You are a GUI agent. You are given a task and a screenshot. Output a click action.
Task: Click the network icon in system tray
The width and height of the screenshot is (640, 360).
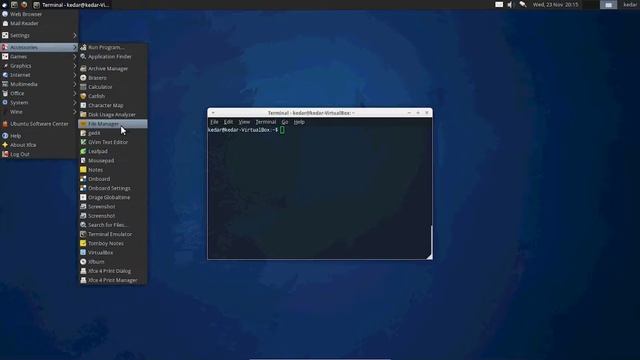click(x=523, y=5)
